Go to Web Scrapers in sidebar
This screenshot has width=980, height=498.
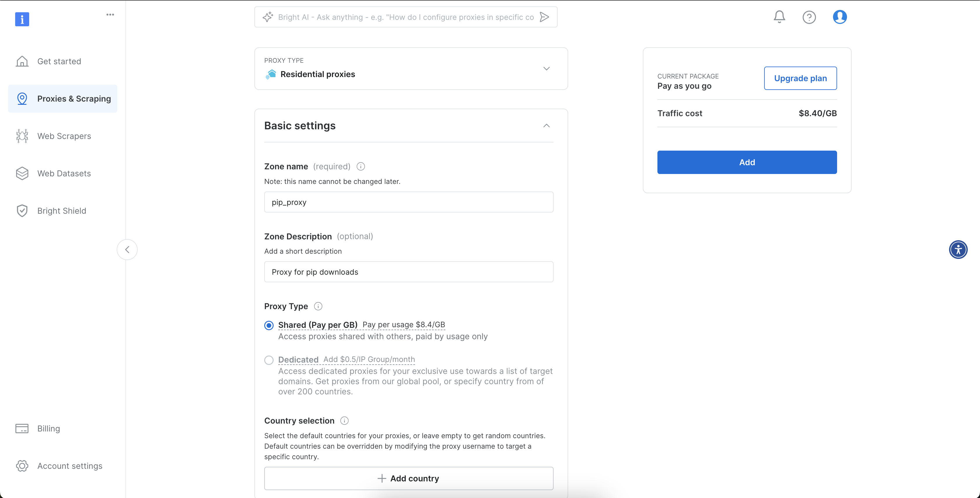tap(64, 136)
